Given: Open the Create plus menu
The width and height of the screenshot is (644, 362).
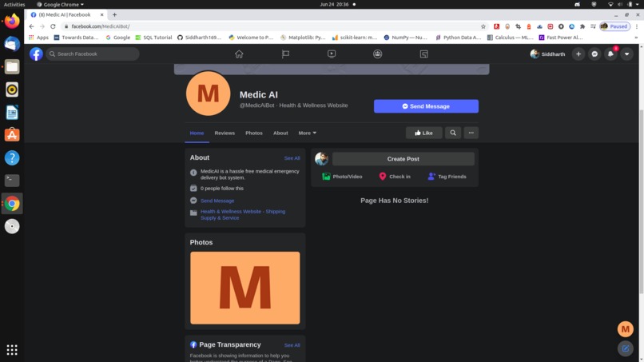Looking at the screenshot, I should [578, 54].
